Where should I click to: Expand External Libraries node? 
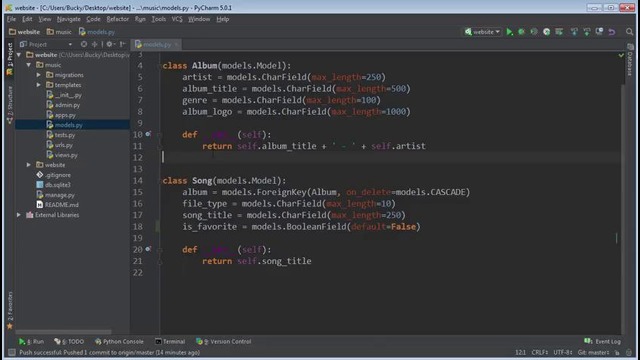[19, 215]
